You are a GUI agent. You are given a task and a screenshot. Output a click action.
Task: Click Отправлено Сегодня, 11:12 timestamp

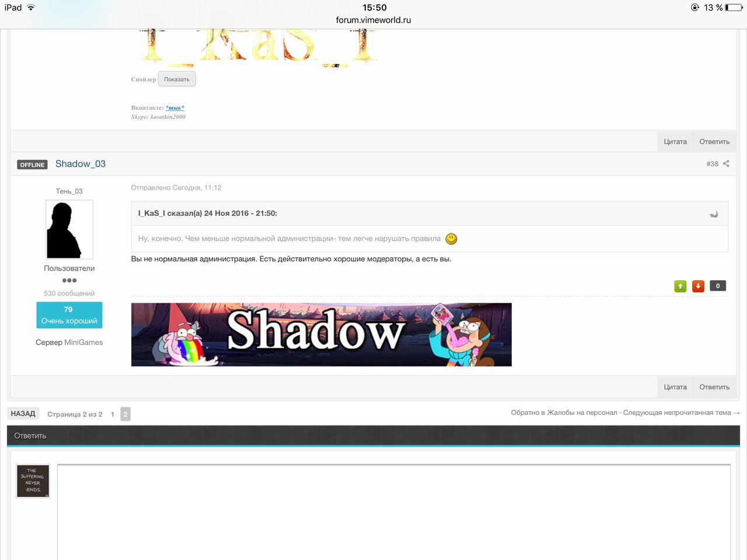(176, 188)
